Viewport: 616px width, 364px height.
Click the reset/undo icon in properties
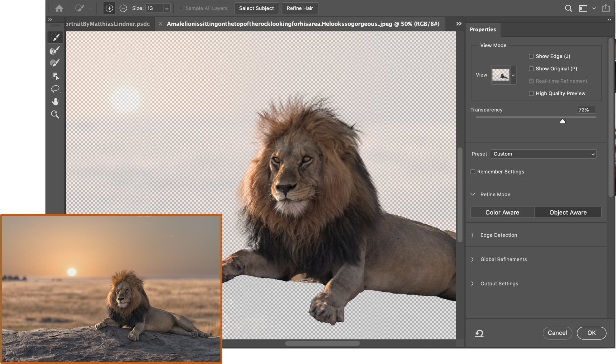pos(479,332)
